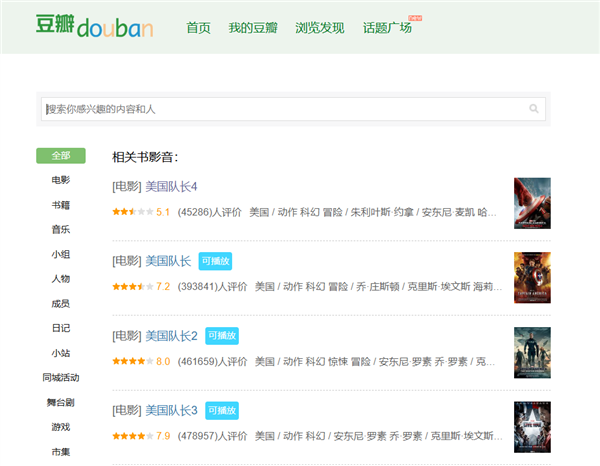Filter results by 市集
The height and width of the screenshot is (466, 600).
click(x=61, y=452)
